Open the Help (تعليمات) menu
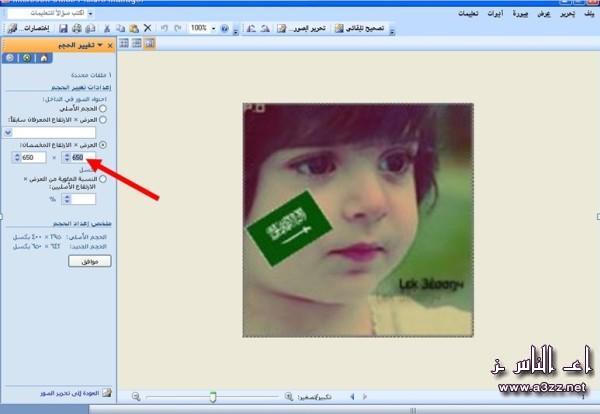 click(x=468, y=14)
